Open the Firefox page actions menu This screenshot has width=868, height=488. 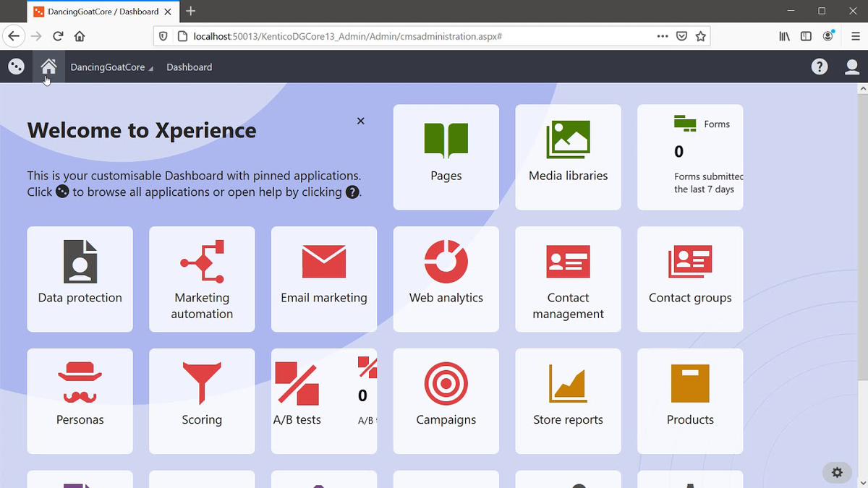(662, 35)
